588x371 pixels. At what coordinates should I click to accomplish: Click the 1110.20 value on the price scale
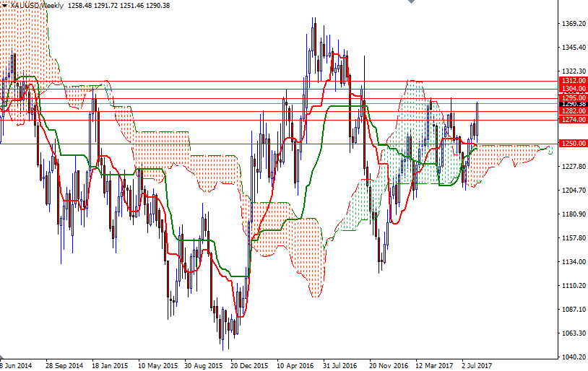(573, 286)
